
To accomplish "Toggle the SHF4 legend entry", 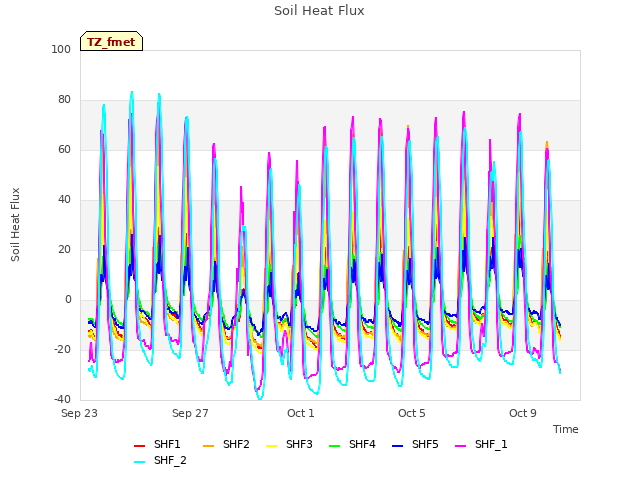I will click(x=352, y=444).
